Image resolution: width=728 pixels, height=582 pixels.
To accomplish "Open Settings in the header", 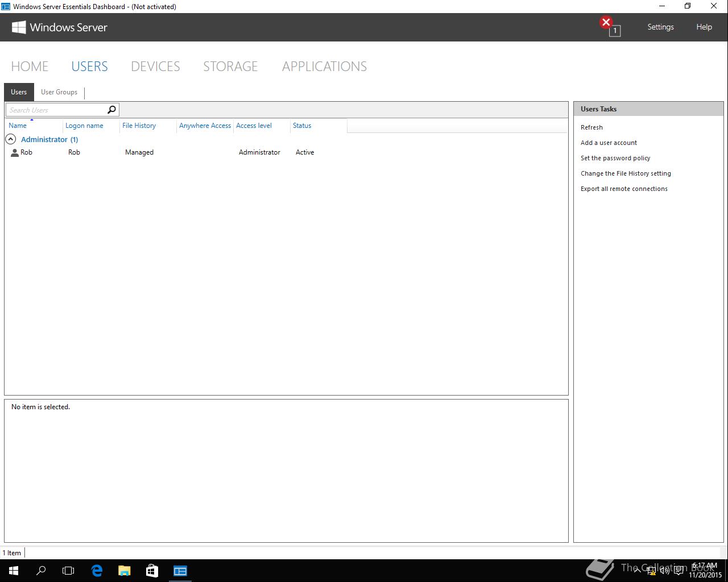I will coord(660,27).
